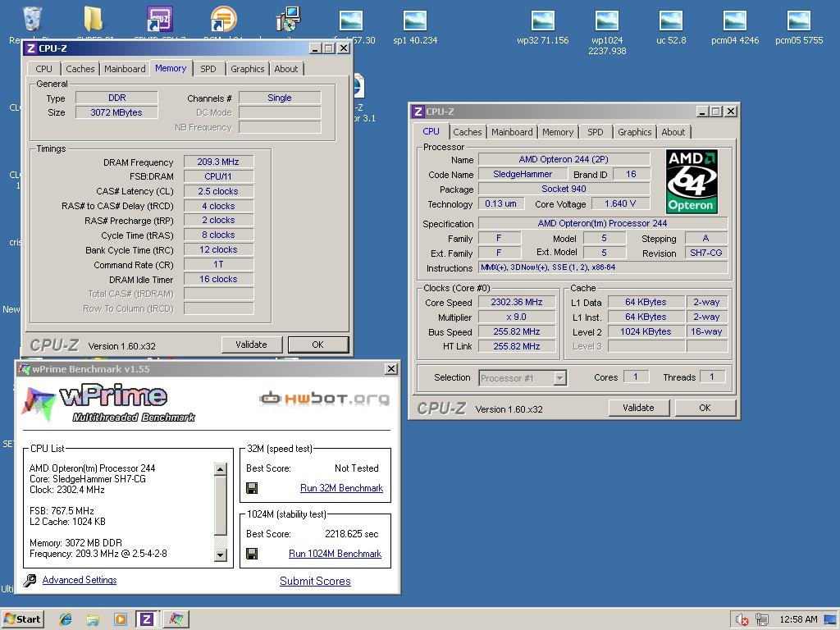Open About tab in the right CPU-Z window
840x630 pixels.
(673, 132)
